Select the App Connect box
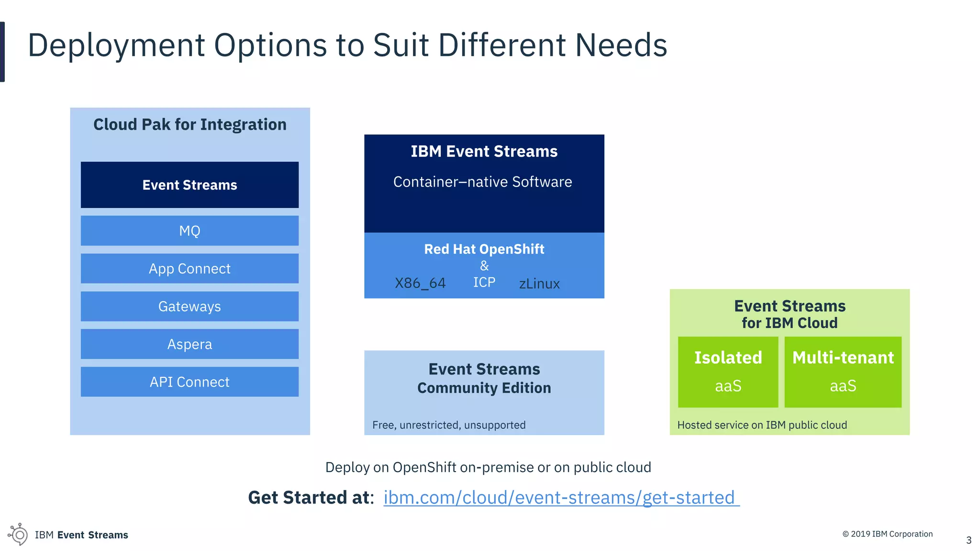The image size is (980, 551). pos(189,269)
